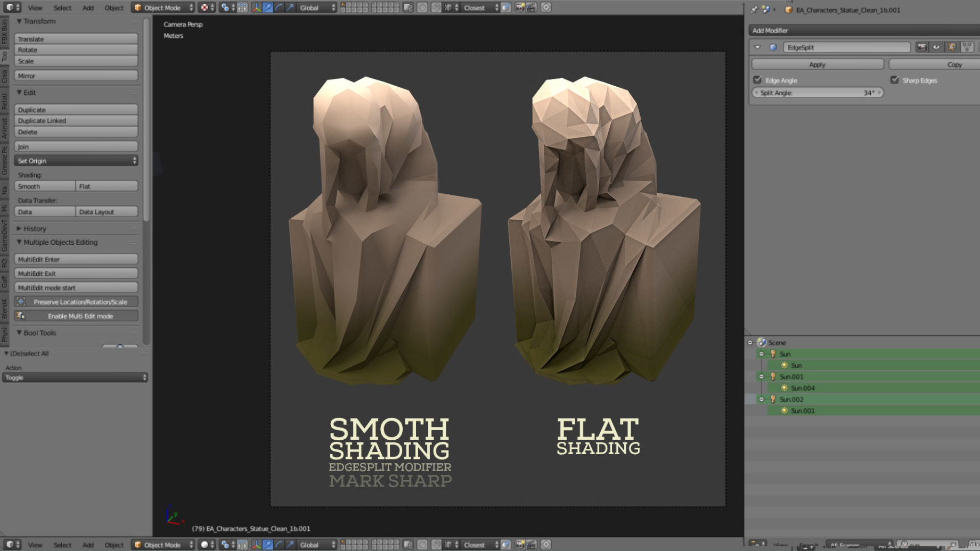980x551 pixels.
Task: Collapse the EdgeSplit modifier panel
Action: click(757, 47)
